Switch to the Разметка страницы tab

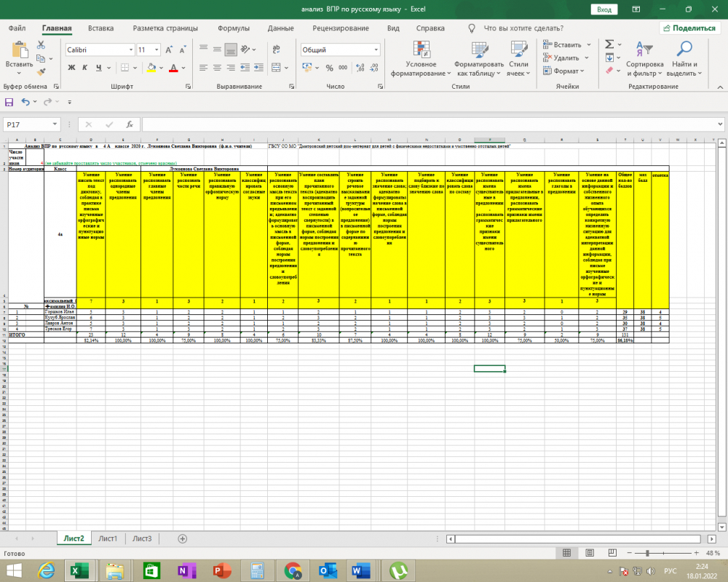pos(165,28)
